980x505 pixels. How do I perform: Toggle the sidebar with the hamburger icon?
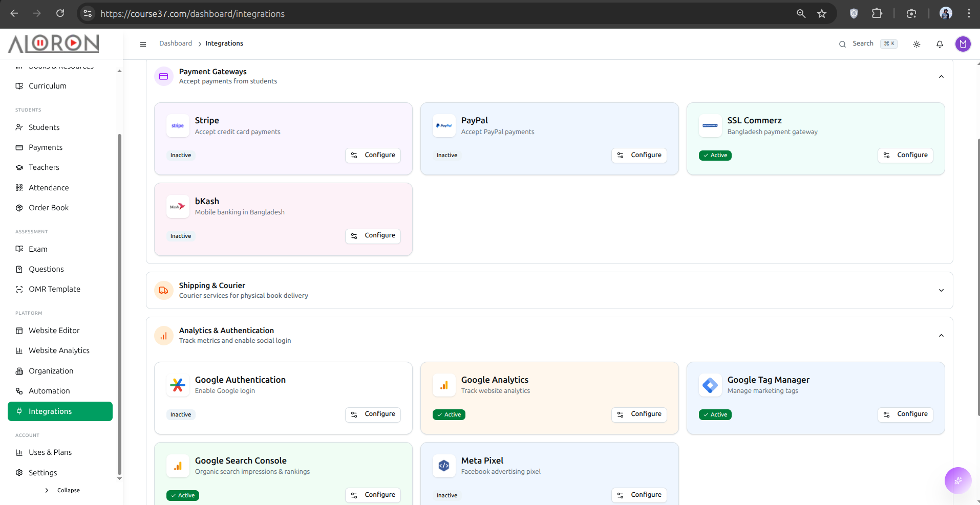tap(143, 44)
